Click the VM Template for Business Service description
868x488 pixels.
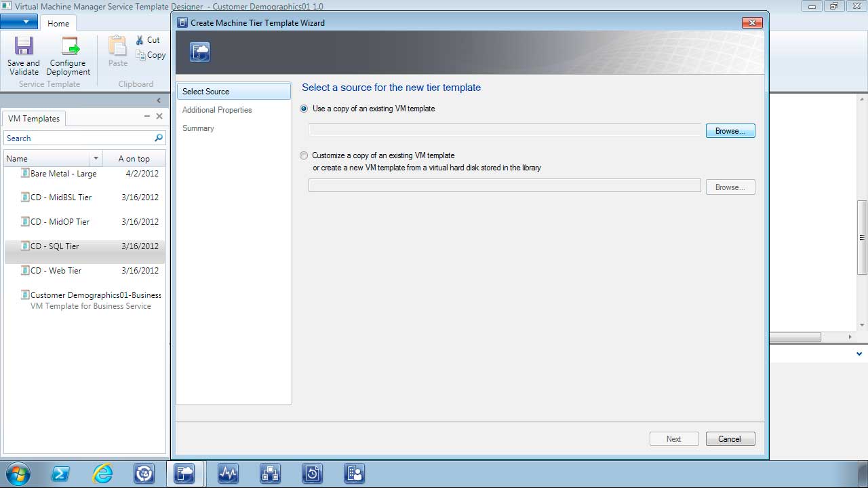coord(91,306)
